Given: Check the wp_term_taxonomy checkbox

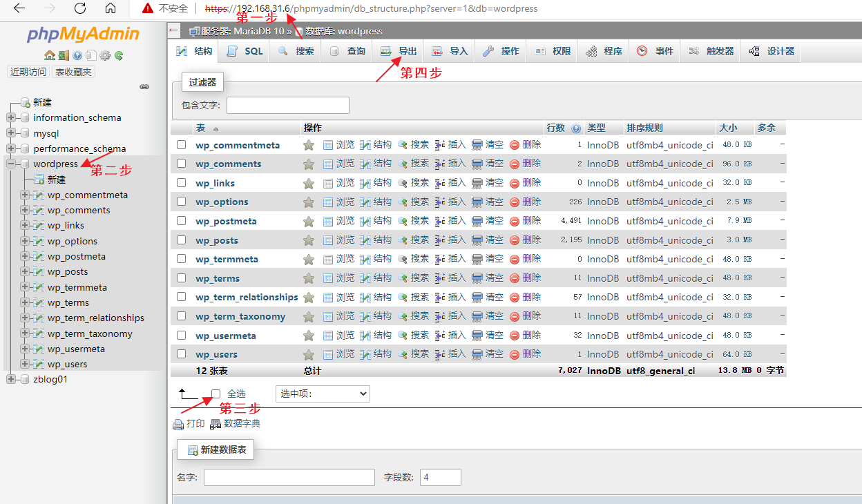Looking at the screenshot, I should 182,316.
